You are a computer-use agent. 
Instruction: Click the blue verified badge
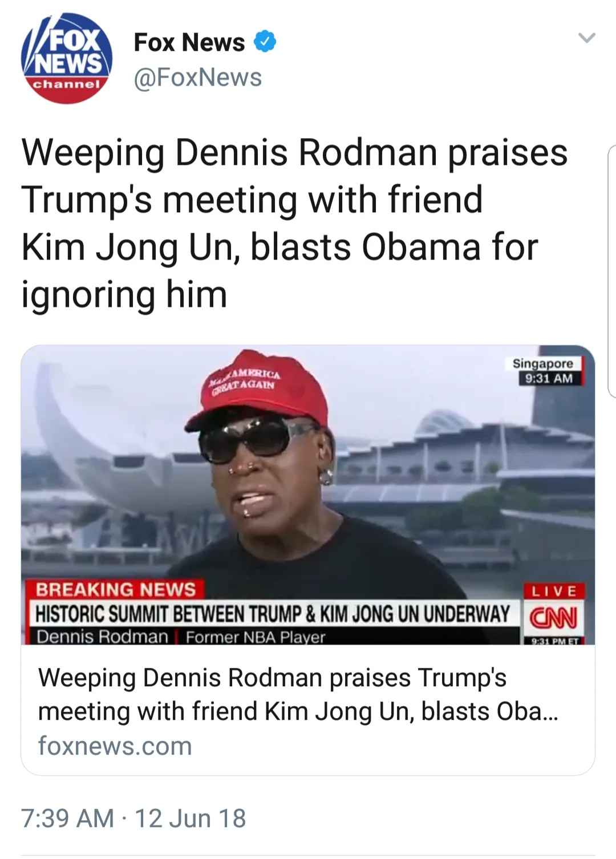(x=265, y=42)
